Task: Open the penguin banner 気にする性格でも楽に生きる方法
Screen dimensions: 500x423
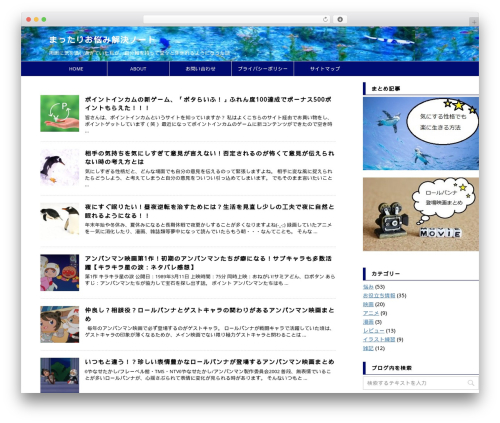Action: tap(421, 133)
